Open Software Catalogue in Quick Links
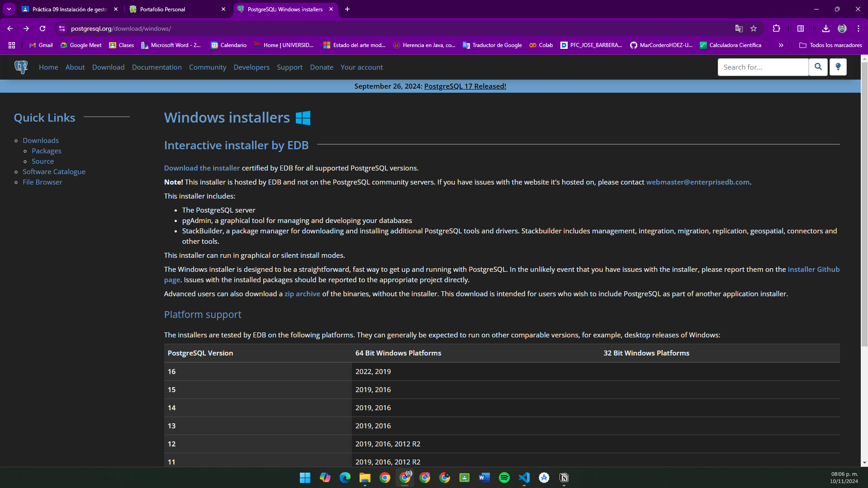 tap(54, 171)
